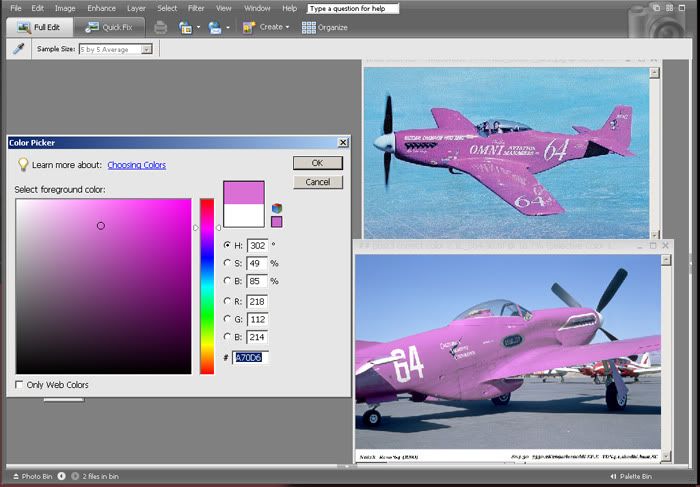Viewport: 700px width, 487px height.
Task: Click the blue value field 214
Action: [x=257, y=337]
